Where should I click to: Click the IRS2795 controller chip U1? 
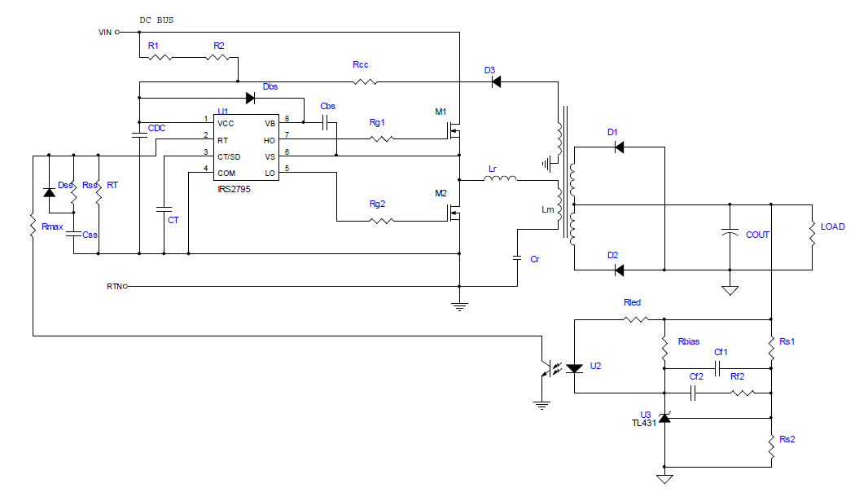[x=246, y=147]
